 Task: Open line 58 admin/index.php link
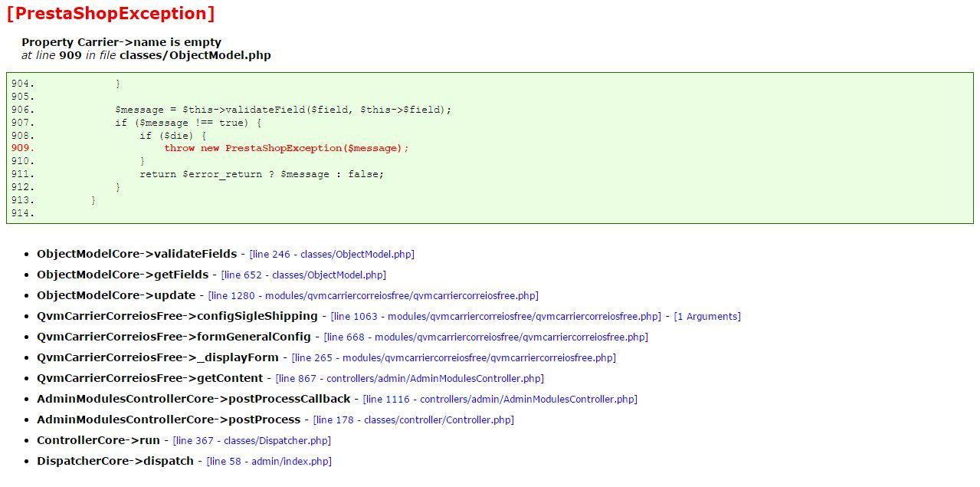[x=269, y=461]
